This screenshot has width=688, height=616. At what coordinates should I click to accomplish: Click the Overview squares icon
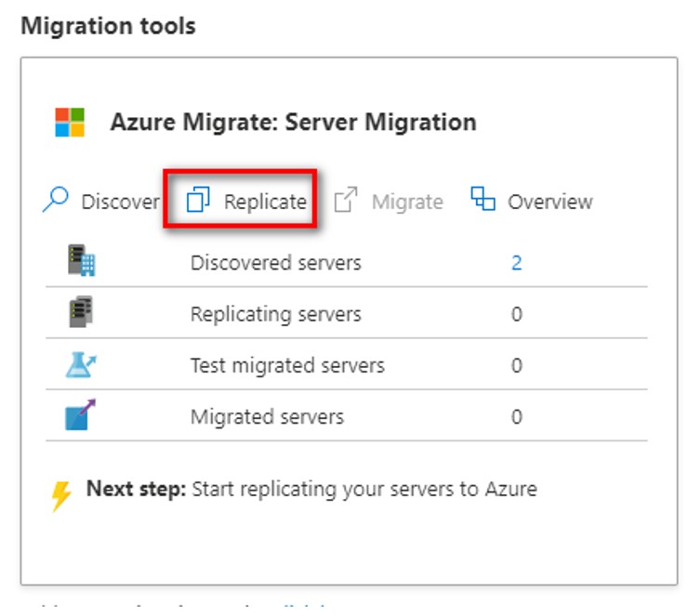[x=483, y=199]
